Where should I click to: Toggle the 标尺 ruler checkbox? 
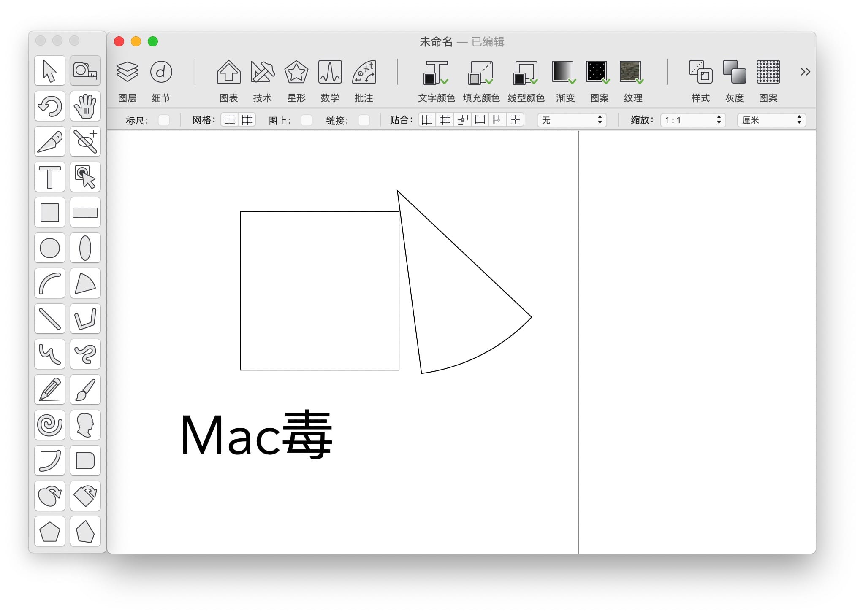163,121
